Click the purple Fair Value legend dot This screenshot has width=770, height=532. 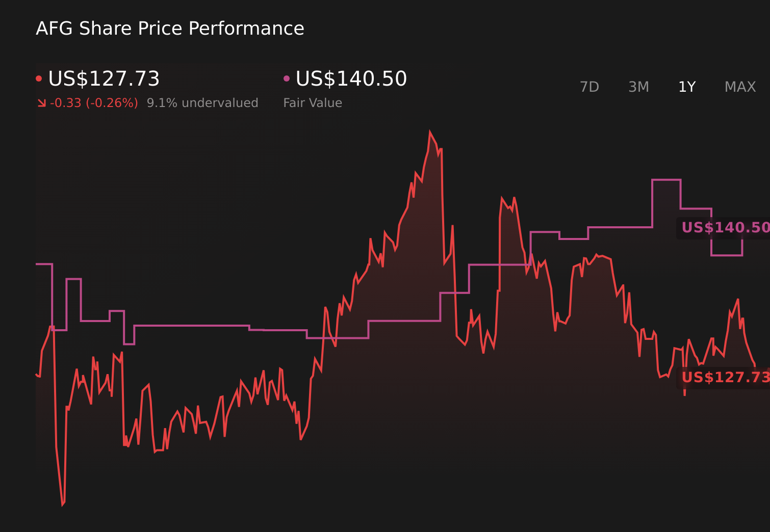pyautogui.click(x=287, y=77)
